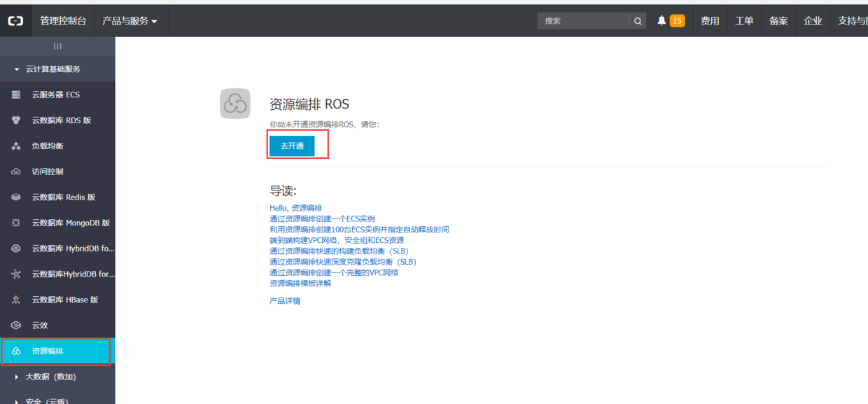The width and height of the screenshot is (868, 404).
Task: Open link 通过资源编排创建一个完整的VPC网络
Action: 334,272
